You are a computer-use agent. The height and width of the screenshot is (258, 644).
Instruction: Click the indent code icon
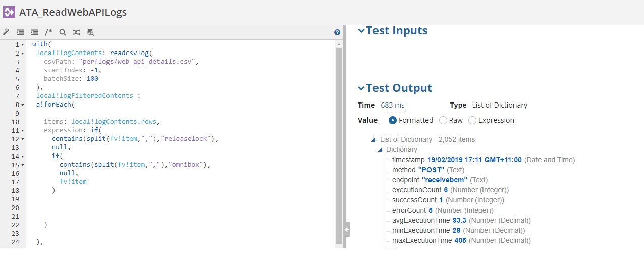(x=34, y=32)
